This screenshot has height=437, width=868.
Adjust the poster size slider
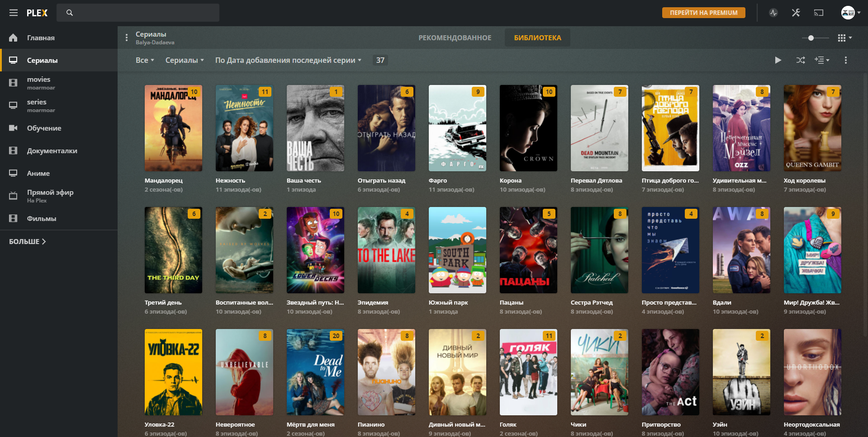tap(811, 38)
